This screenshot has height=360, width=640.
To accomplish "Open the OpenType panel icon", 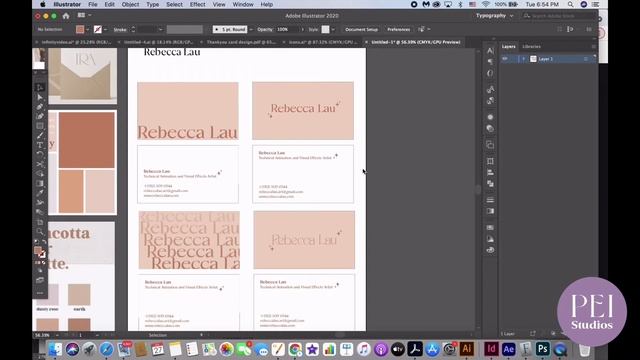I will tap(490, 73).
